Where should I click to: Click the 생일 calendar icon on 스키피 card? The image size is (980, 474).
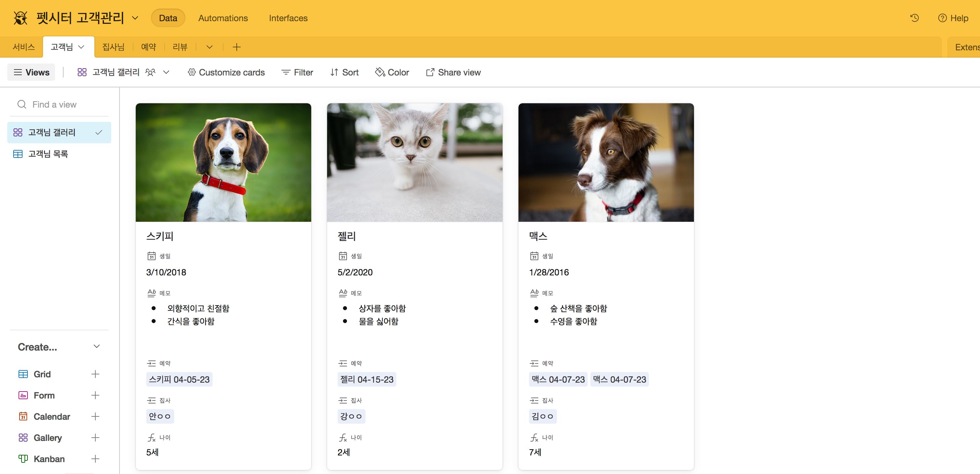point(151,256)
